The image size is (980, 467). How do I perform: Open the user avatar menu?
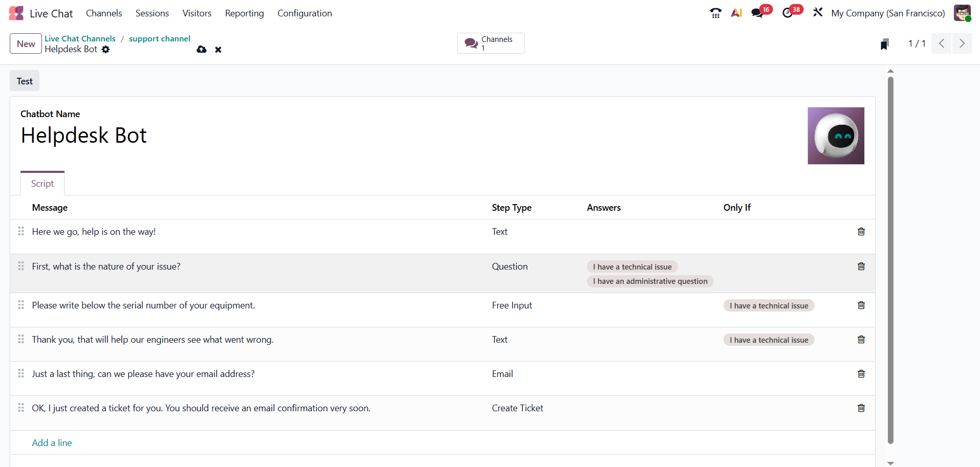click(962, 13)
